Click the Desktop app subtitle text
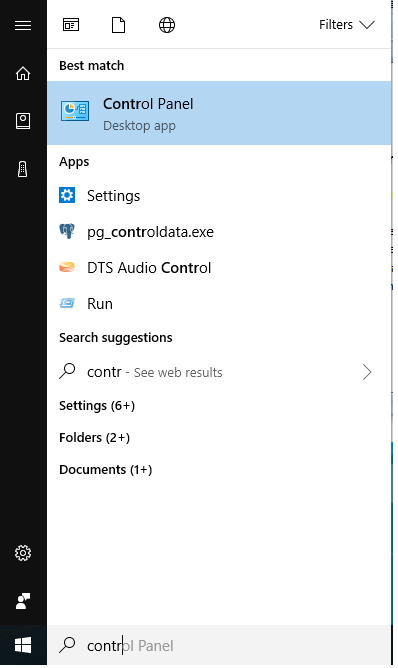398x668 pixels. pos(139,127)
